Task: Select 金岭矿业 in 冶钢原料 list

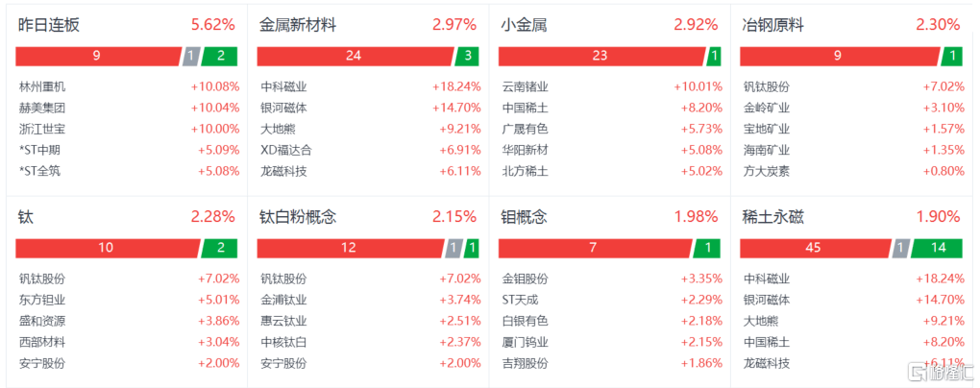Action: point(767,109)
